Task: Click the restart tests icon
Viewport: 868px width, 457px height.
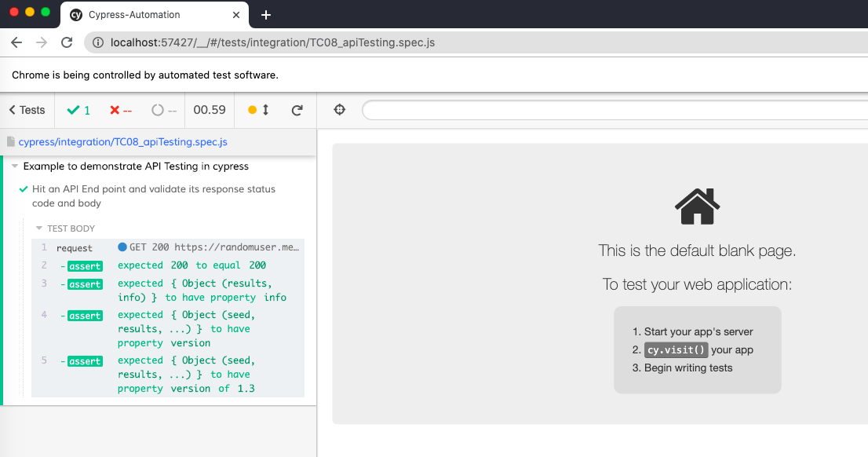Action: (297, 110)
